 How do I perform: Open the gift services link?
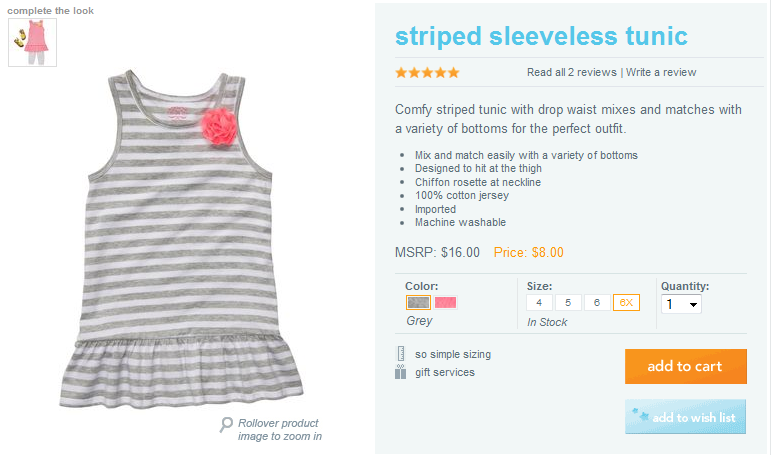(x=445, y=373)
